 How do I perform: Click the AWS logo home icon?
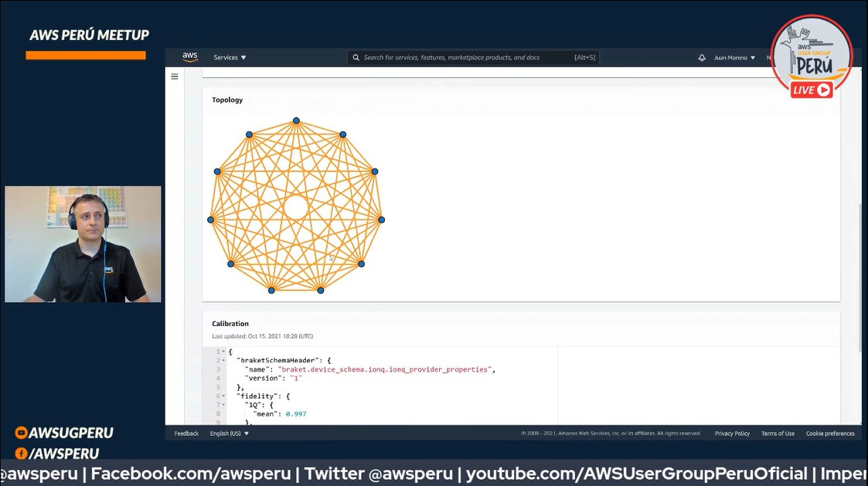(x=190, y=57)
